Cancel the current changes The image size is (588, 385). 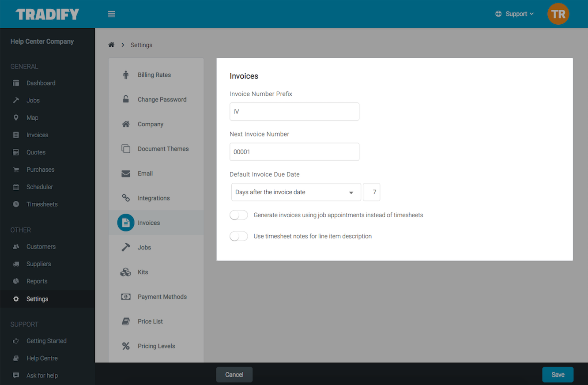tap(234, 374)
